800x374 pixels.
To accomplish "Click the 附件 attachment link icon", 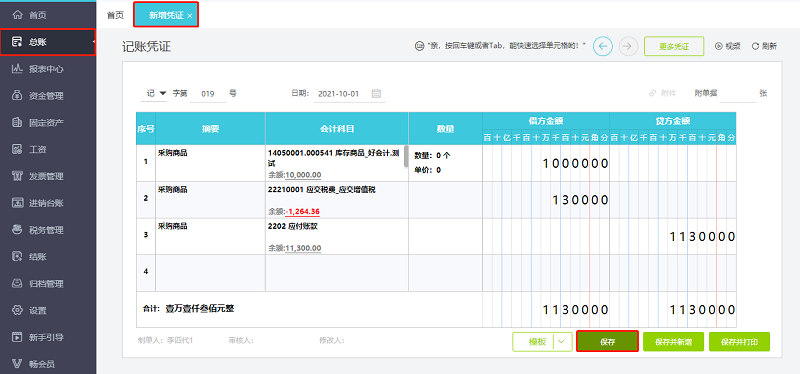I will [x=652, y=93].
